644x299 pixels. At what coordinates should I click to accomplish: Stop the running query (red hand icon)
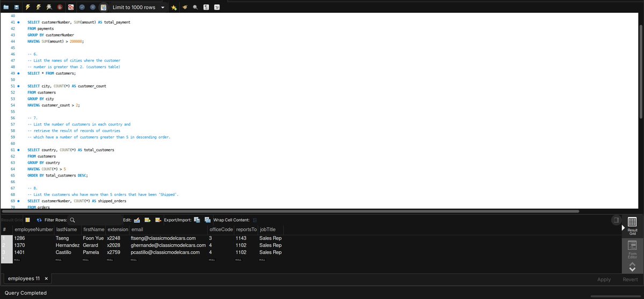pos(60,7)
